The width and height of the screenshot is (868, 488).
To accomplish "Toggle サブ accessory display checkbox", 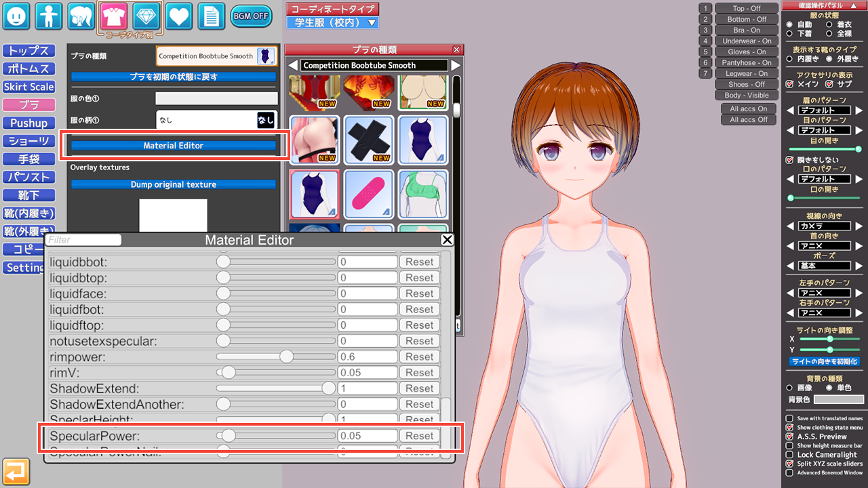I will coord(829,84).
